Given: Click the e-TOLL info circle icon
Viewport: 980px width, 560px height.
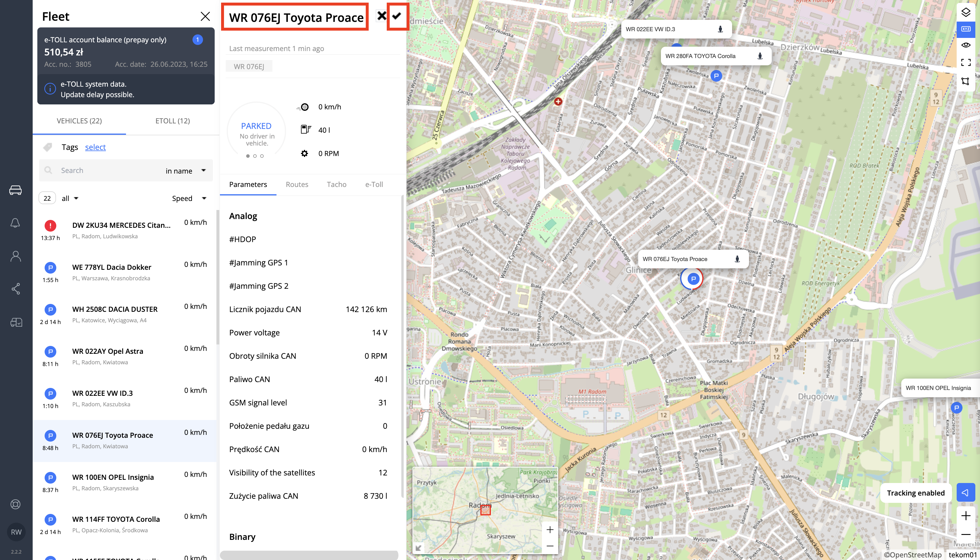Looking at the screenshot, I should 50,89.
